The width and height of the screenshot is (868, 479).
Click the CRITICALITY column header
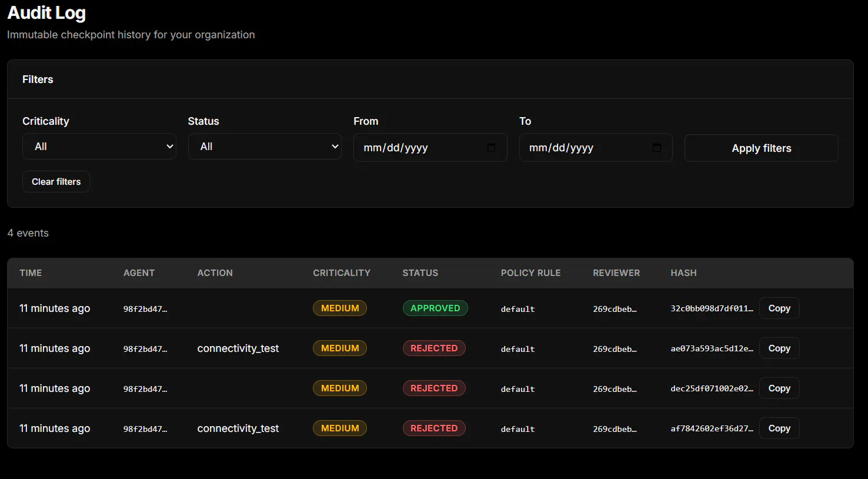[x=342, y=273]
